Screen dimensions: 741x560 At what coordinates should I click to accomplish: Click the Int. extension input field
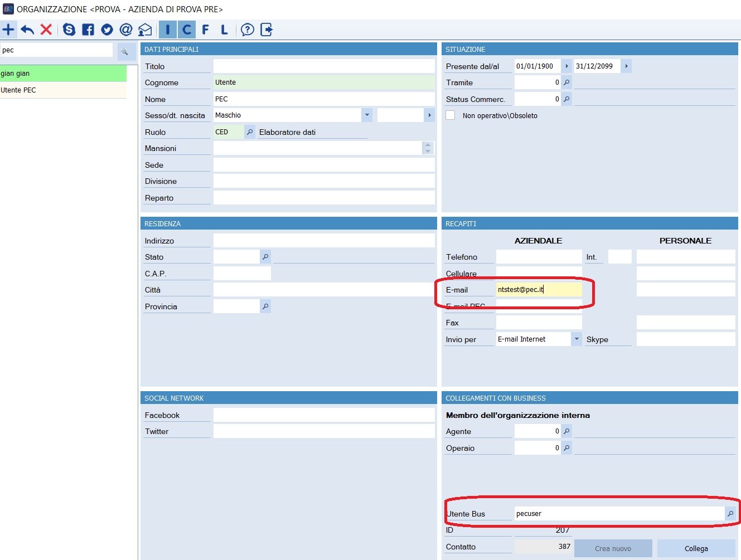point(620,257)
